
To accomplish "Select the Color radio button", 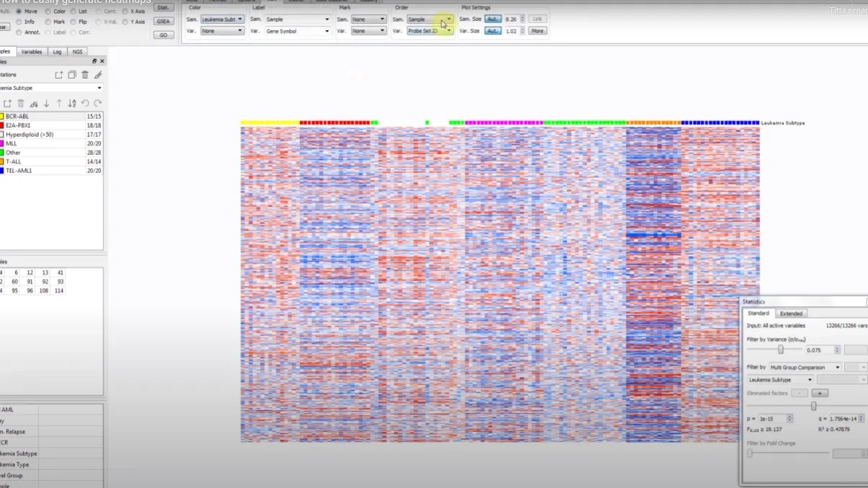I will pos(48,12).
